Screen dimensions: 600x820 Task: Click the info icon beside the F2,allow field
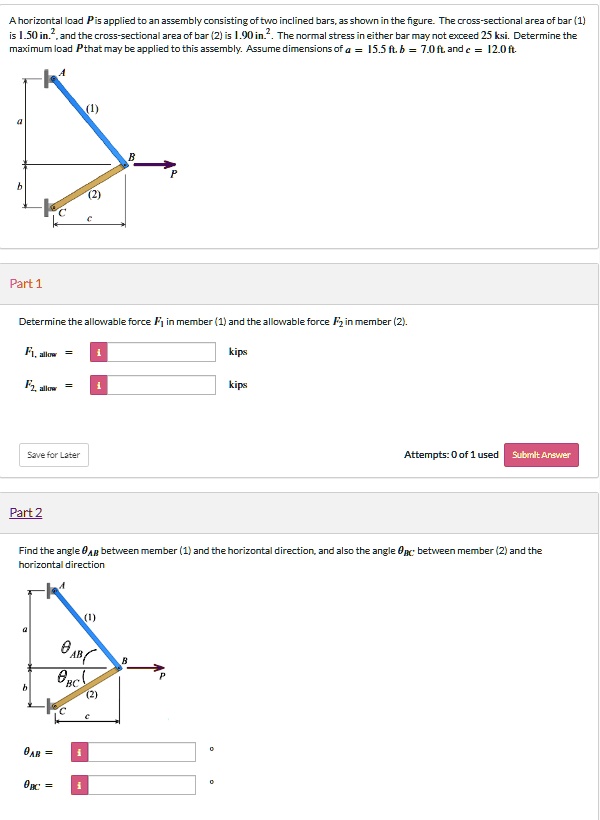98,384
